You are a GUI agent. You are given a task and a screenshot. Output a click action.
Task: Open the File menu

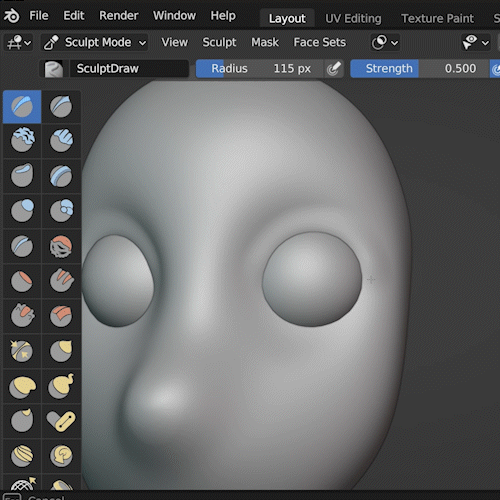39,16
